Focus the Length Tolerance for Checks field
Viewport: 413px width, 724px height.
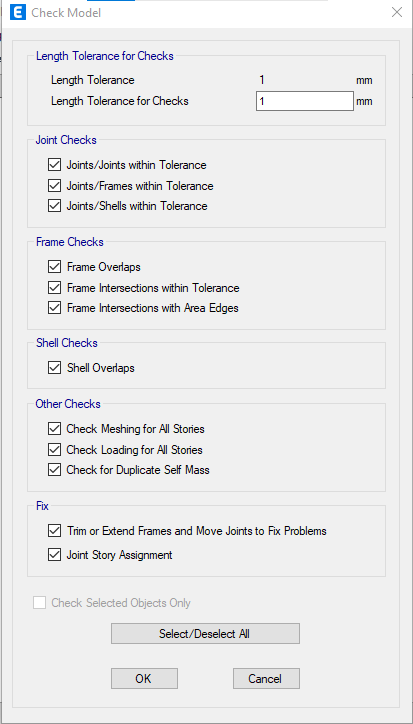point(305,101)
